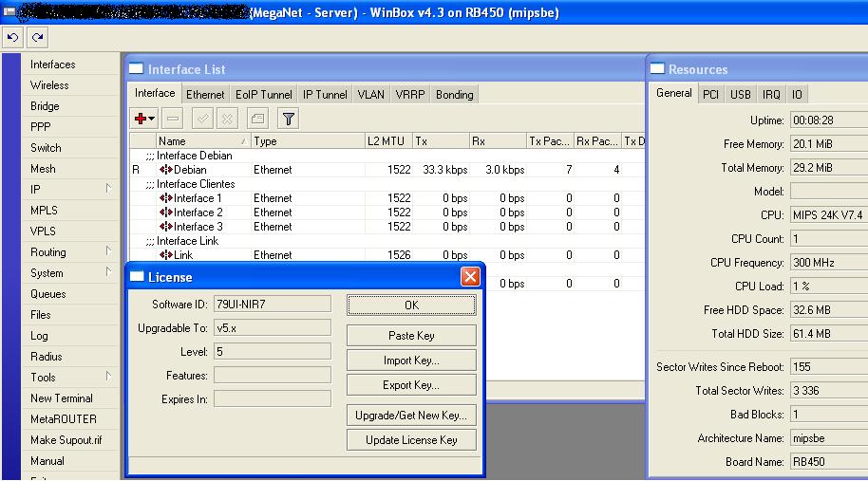Close the License dialog
This screenshot has height=481, width=868.
(x=470, y=276)
